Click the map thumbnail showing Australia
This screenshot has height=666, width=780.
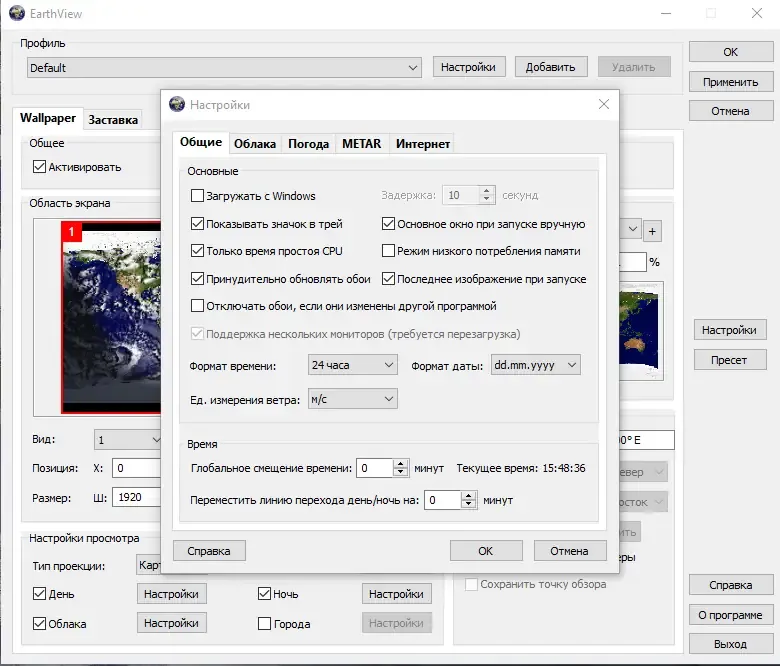click(x=641, y=331)
